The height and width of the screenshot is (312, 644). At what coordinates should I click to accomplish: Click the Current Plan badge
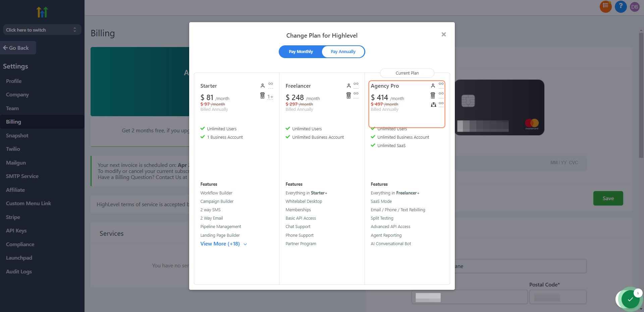click(407, 73)
